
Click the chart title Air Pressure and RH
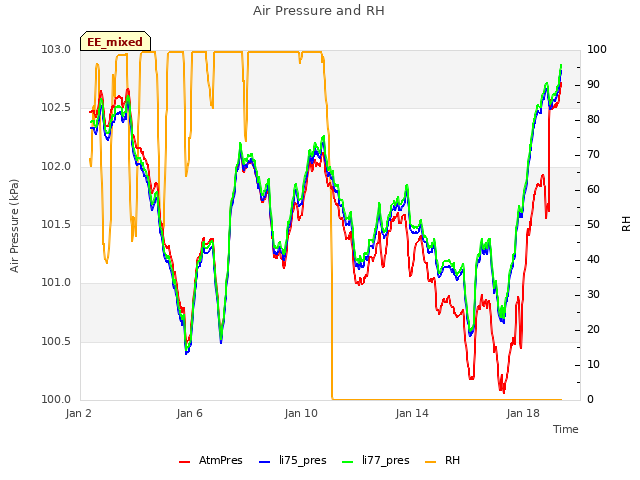319,10
